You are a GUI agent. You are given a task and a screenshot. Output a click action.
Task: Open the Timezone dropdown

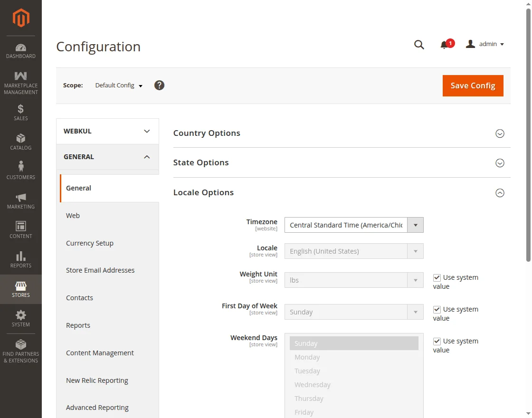click(354, 225)
